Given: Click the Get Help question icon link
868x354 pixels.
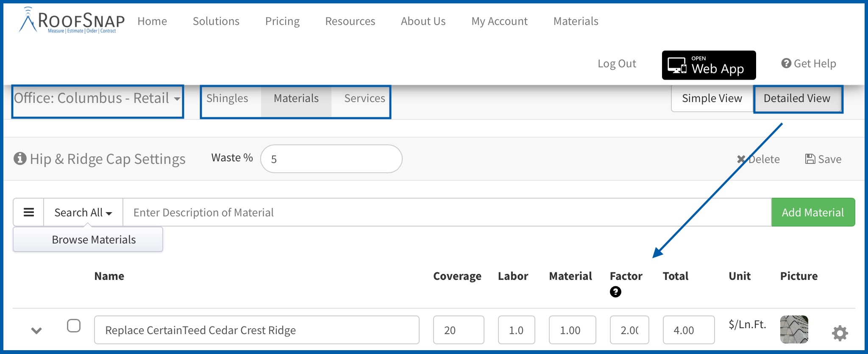Looking at the screenshot, I should (809, 64).
